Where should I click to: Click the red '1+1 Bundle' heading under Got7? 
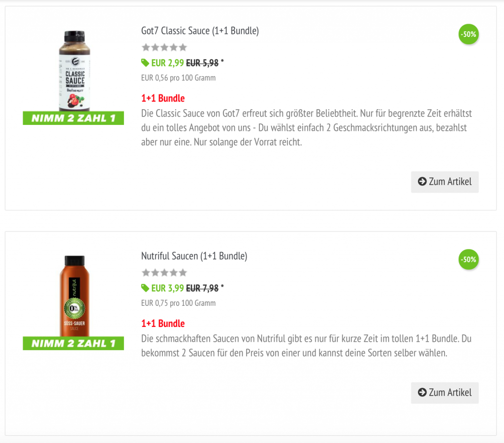pyautogui.click(x=163, y=98)
